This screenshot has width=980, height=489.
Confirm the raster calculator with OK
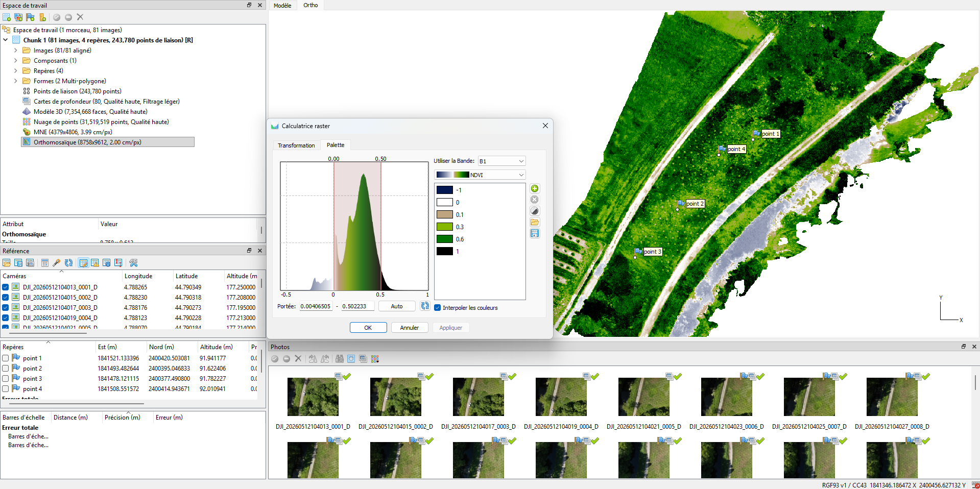click(368, 328)
